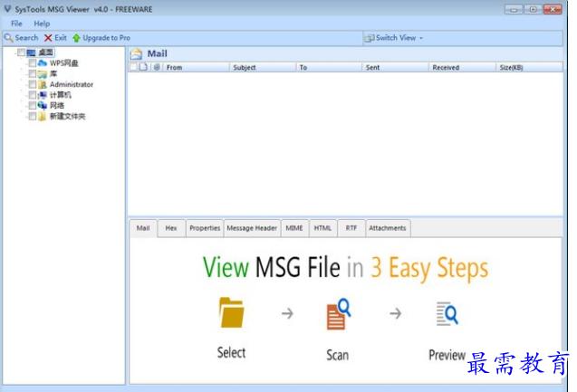
Task: Click the red Exit X icon
Action: click(48, 38)
